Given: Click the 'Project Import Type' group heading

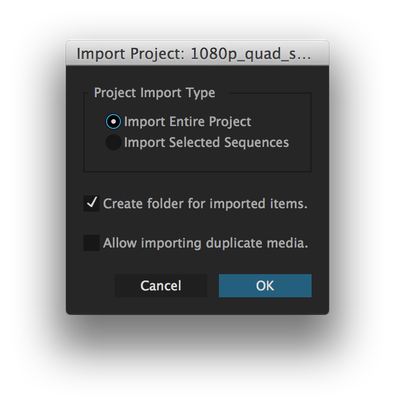Looking at the screenshot, I should tap(154, 93).
